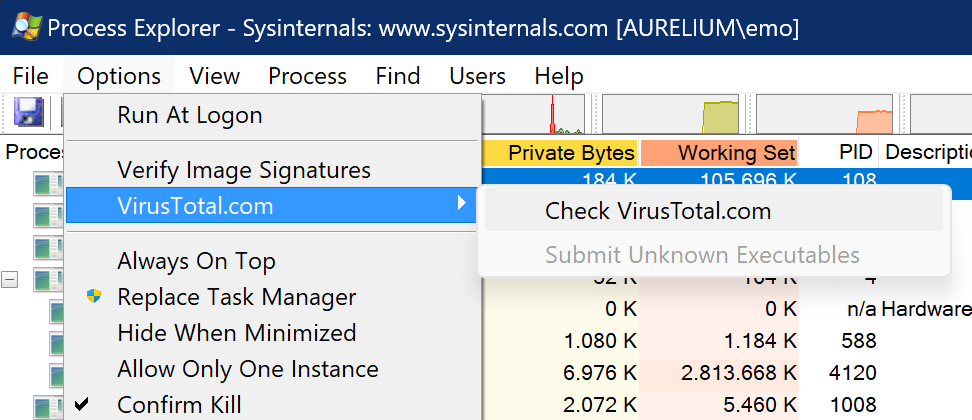
Task: Click Check VirusTotal.com in the submenu
Action: pos(657,211)
